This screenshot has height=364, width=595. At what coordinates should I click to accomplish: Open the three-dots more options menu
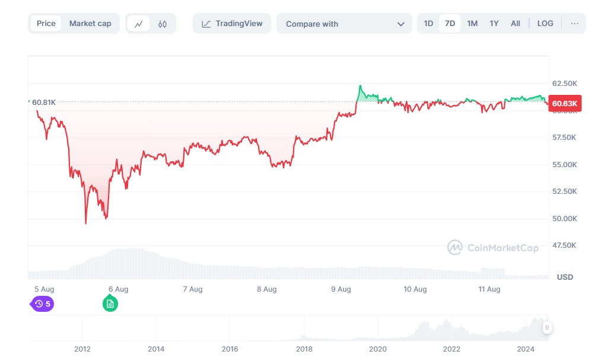click(x=574, y=24)
